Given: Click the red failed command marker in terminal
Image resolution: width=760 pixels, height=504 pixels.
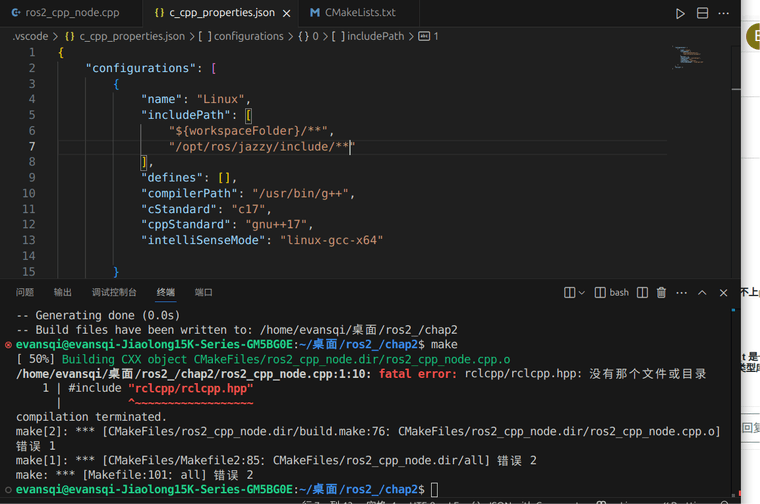Looking at the screenshot, I should pyautogui.click(x=8, y=345).
